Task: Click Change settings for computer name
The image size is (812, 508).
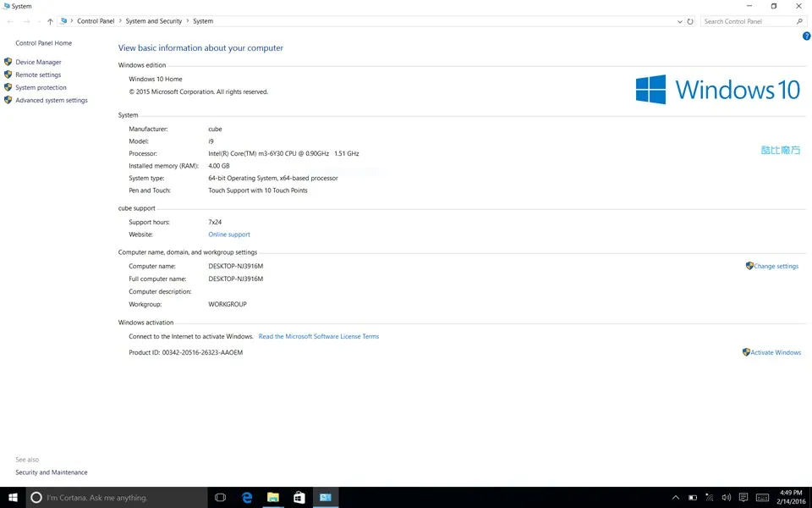Action: tap(776, 266)
